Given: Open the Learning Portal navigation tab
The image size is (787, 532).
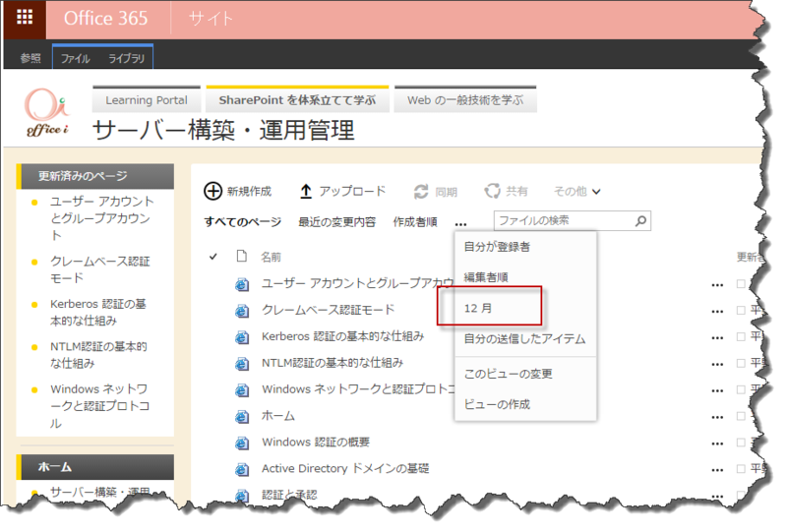Looking at the screenshot, I should [x=147, y=100].
